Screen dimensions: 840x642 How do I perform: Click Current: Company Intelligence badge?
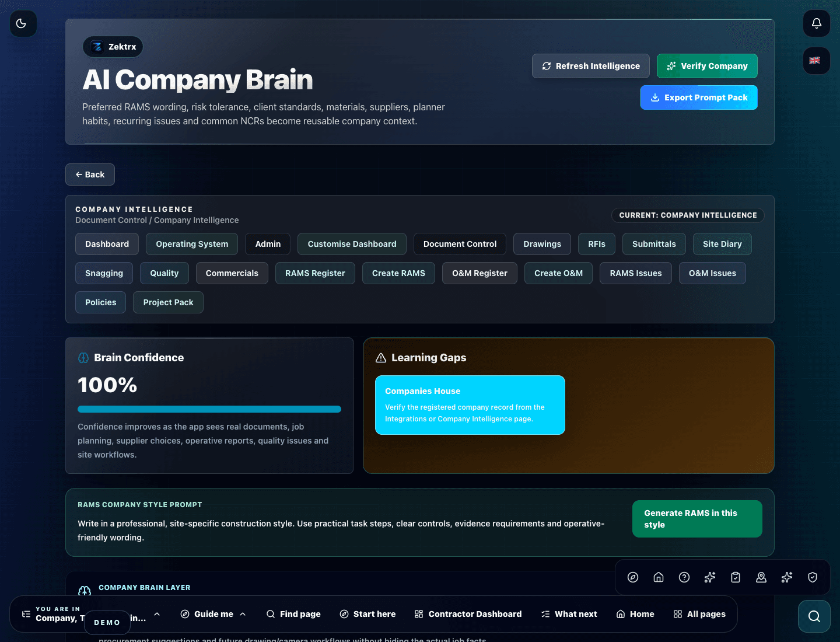688,215
